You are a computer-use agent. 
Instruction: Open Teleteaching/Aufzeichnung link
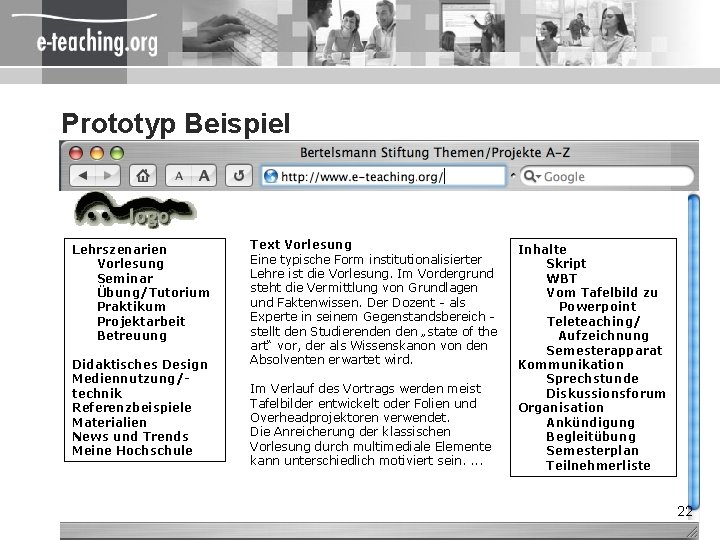point(597,328)
